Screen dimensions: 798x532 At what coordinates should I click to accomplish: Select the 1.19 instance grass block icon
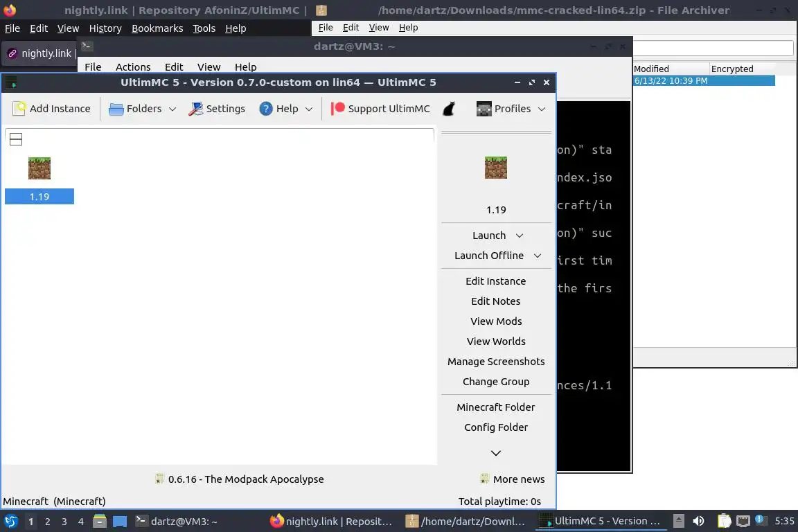pyautogui.click(x=39, y=168)
